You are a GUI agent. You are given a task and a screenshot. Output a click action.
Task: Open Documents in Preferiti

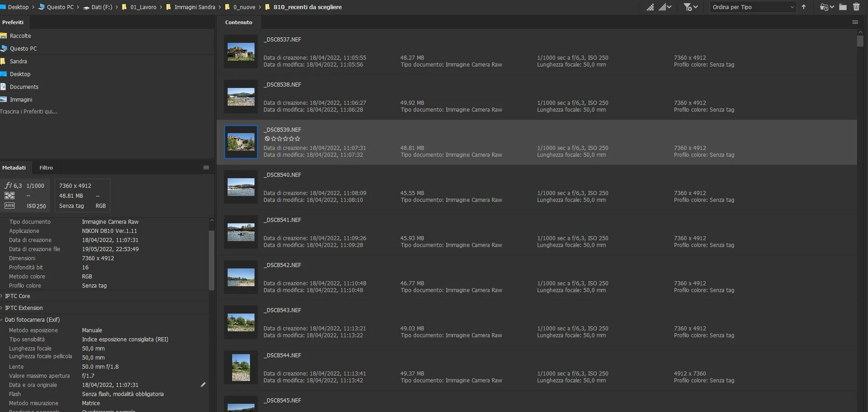[24, 87]
